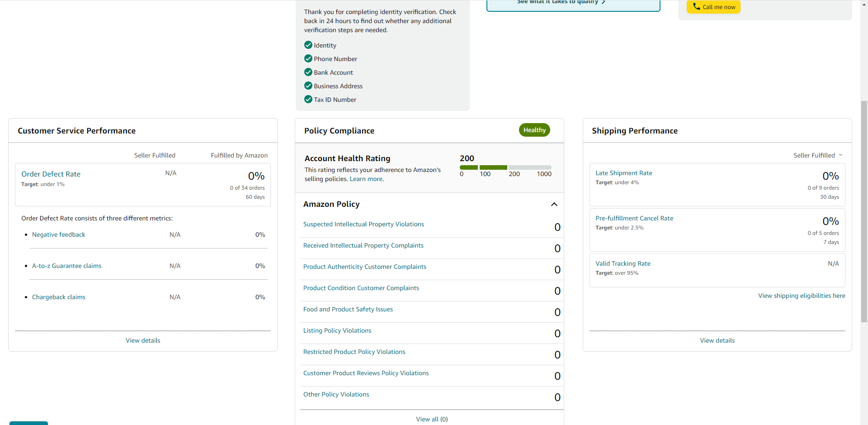
Task: Click Learn more about Account Health Rating
Action: pyautogui.click(x=366, y=179)
